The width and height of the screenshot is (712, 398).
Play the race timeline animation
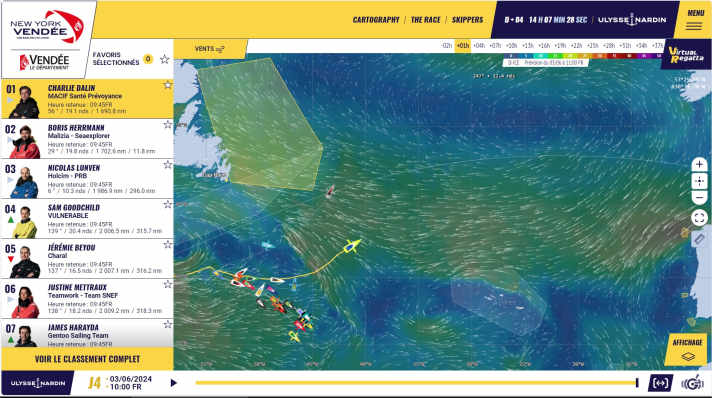click(173, 383)
